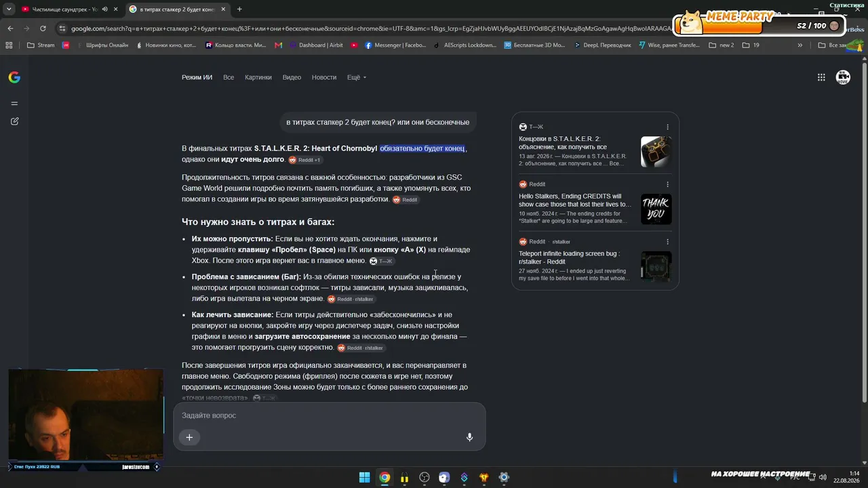Open the 'Кольцо власти' bookmark
868x488 pixels.
click(236, 45)
